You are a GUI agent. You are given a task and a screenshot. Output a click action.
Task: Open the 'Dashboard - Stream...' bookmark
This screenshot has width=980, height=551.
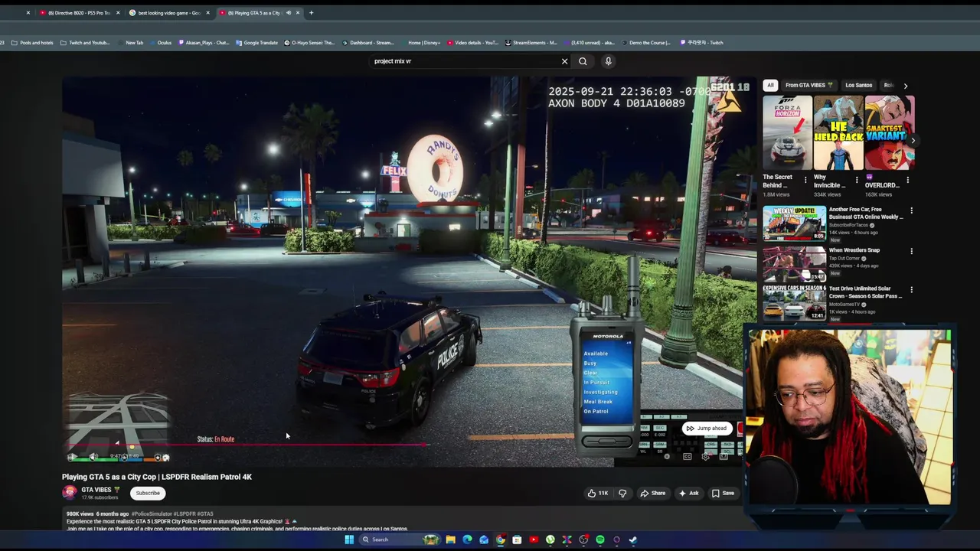point(368,43)
